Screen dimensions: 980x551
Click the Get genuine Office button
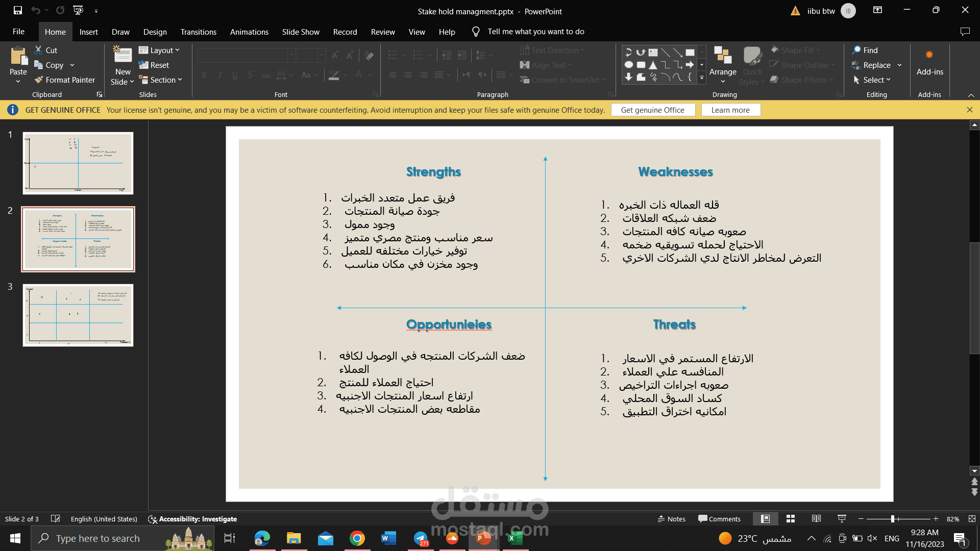point(652,110)
